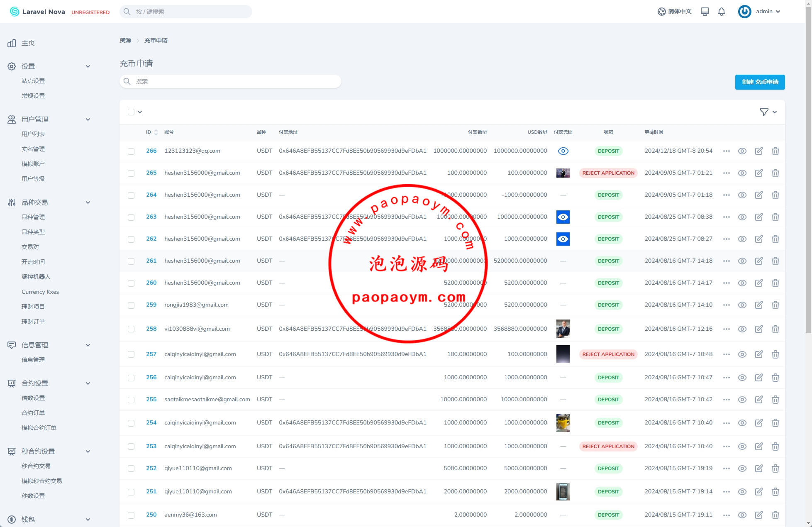This screenshot has width=812, height=527.
Task: Click 资源 breadcrumb link
Action: coord(125,41)
